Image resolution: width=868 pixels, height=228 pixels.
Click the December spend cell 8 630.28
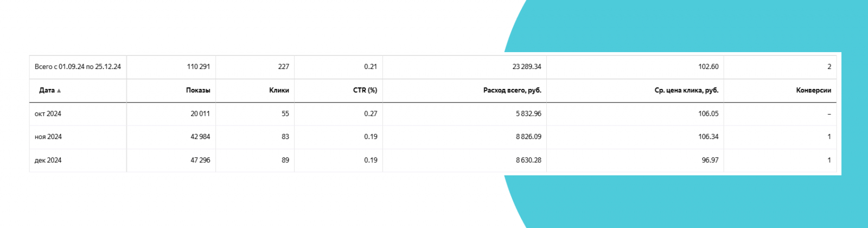[528, 160]
